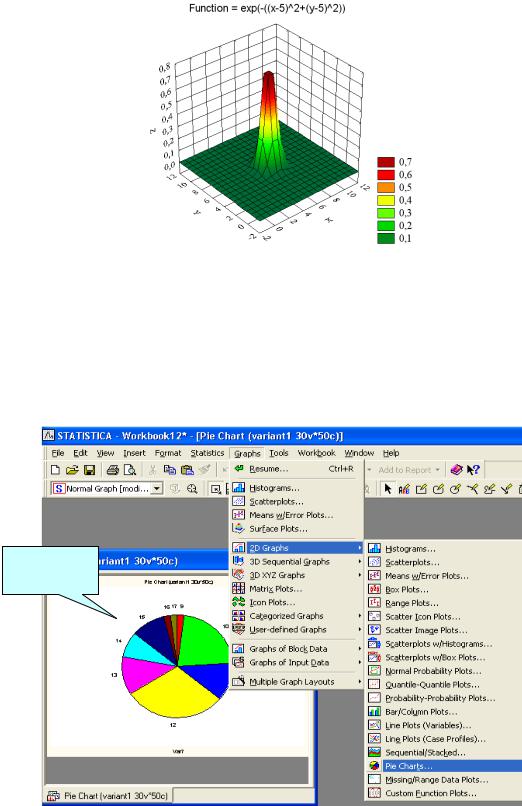Image resolution: width=522 pixels, height=806 pixels.
Task: Open the Tools menu
Action: (x=279, y=453)
